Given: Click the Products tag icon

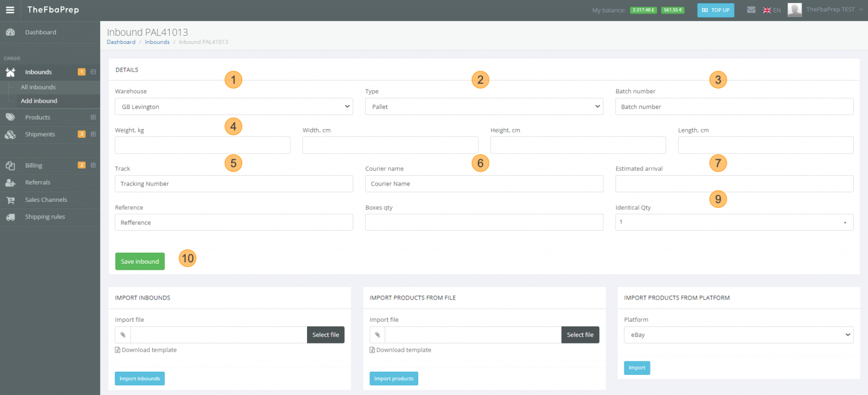Looking at the screenshot, I should click(10, 117).
